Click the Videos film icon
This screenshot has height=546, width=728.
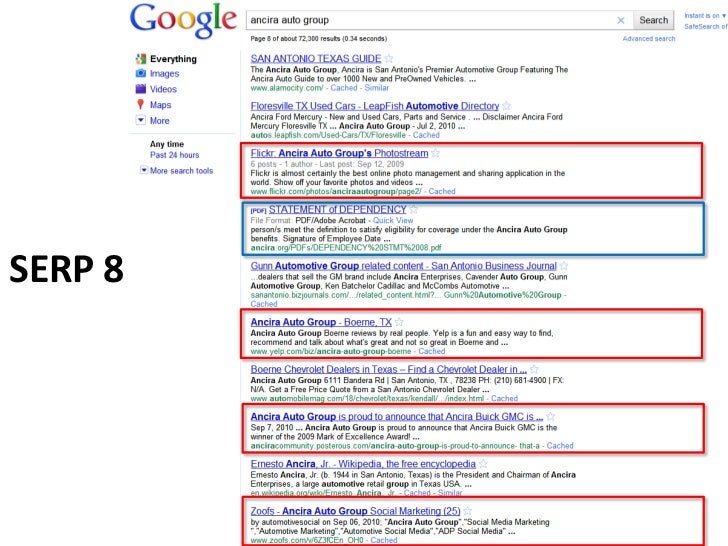[x=141, y=89]
